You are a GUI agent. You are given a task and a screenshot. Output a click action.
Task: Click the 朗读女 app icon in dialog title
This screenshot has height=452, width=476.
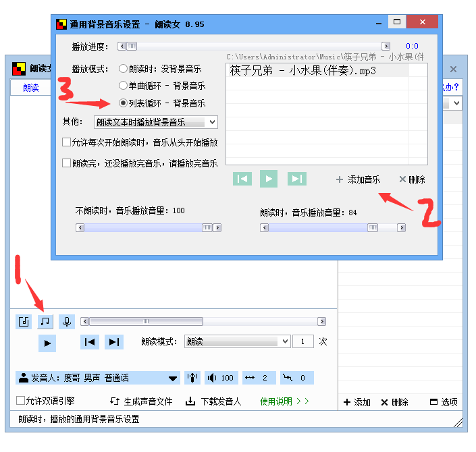pos(61,24)
